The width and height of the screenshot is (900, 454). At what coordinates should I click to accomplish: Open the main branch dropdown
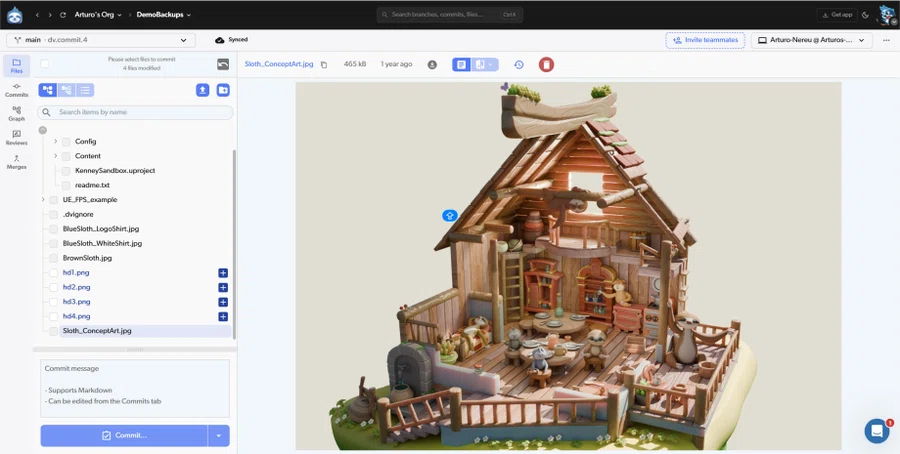[x=101, y=40]
